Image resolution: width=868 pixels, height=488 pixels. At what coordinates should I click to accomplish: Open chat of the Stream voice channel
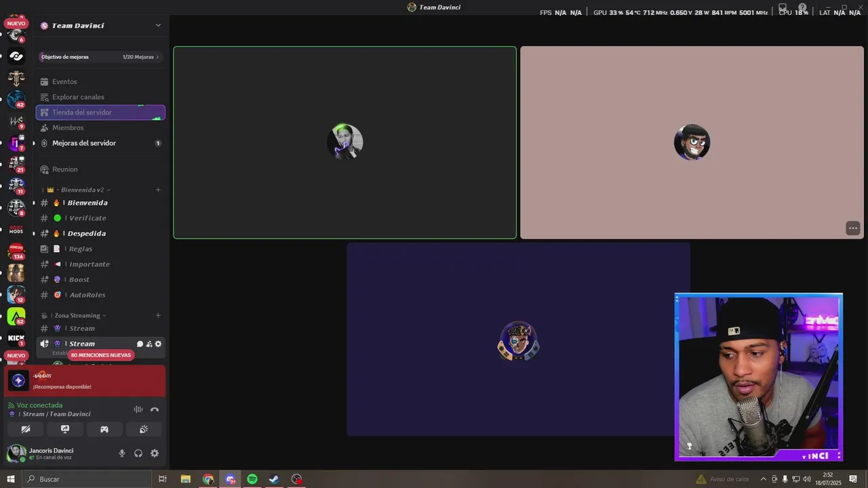click(x=140, y=344)
